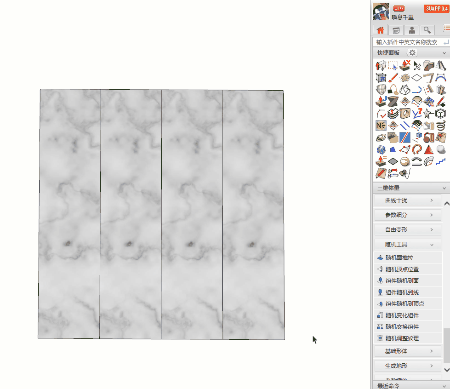Expand the 基础形体 category
The height and width of the screenshot is (389, 450).
408,351
